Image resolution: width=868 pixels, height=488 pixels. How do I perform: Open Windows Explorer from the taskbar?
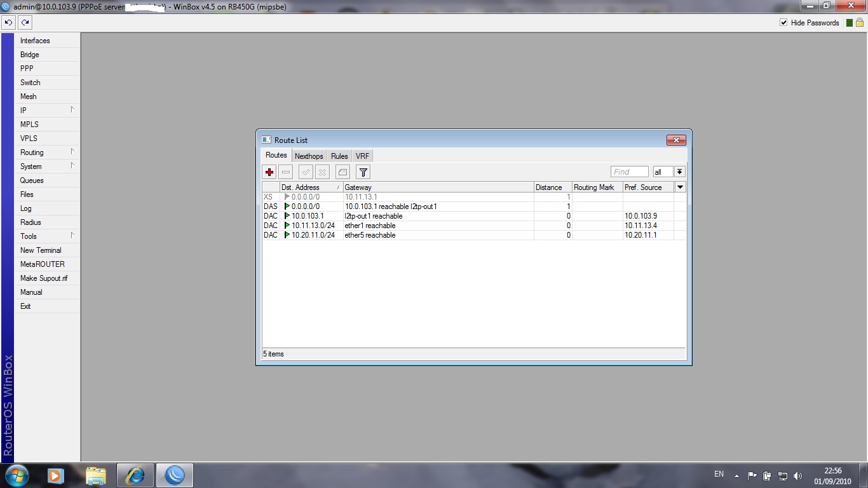pos(96,475)
